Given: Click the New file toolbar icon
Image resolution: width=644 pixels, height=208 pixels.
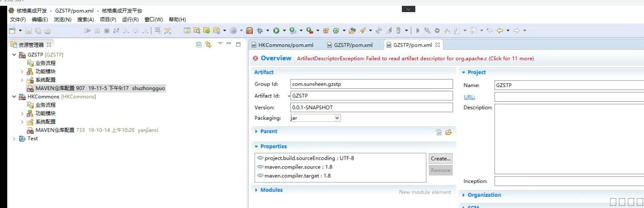Looking at the screenshot, I should tap(13, 31).
